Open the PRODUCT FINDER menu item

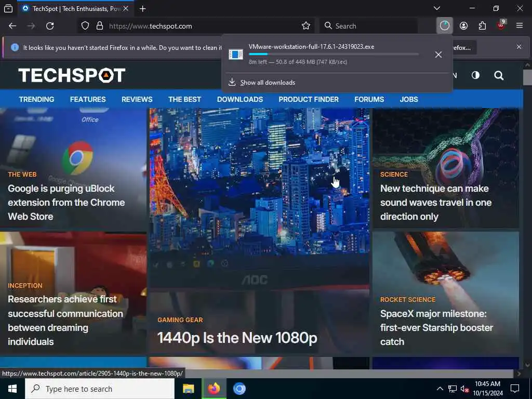click(309, 99)
